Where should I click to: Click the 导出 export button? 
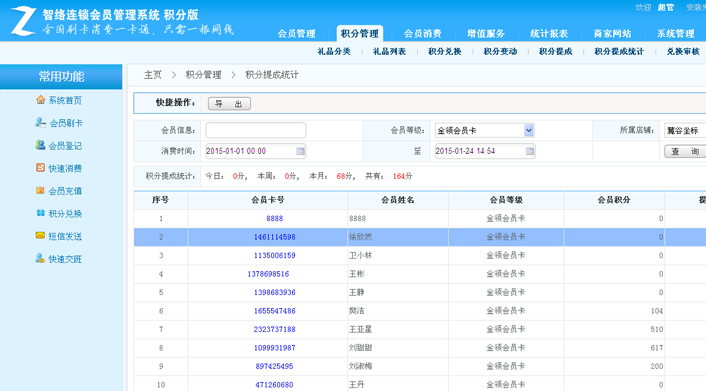(x=229, y=104)
